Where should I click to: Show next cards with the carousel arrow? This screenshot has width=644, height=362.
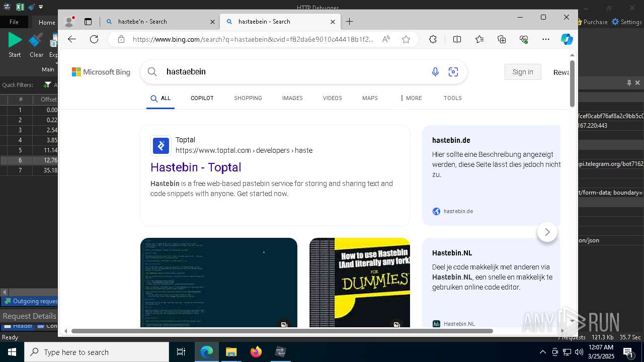coord(547,232)
